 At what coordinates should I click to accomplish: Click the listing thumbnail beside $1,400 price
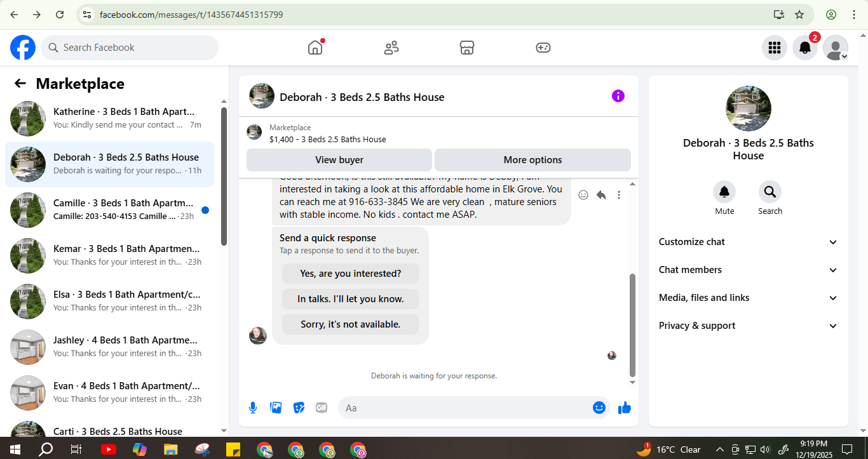point(254,133)
